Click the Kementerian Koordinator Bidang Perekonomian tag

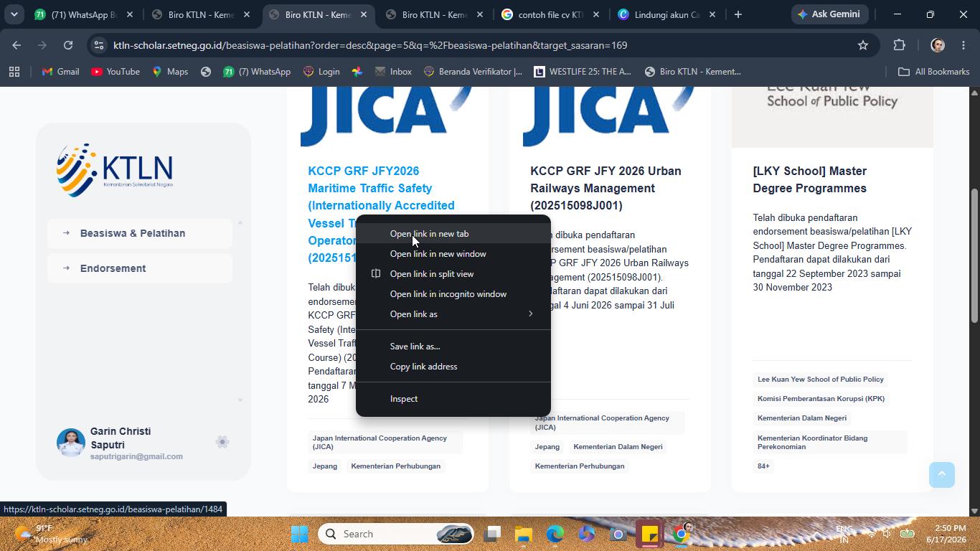click(829, 442)
